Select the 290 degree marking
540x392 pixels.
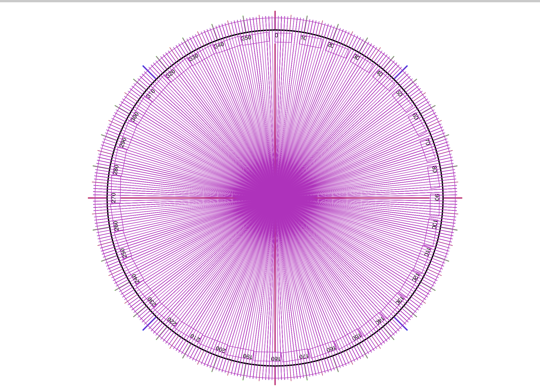click(123, 142)
